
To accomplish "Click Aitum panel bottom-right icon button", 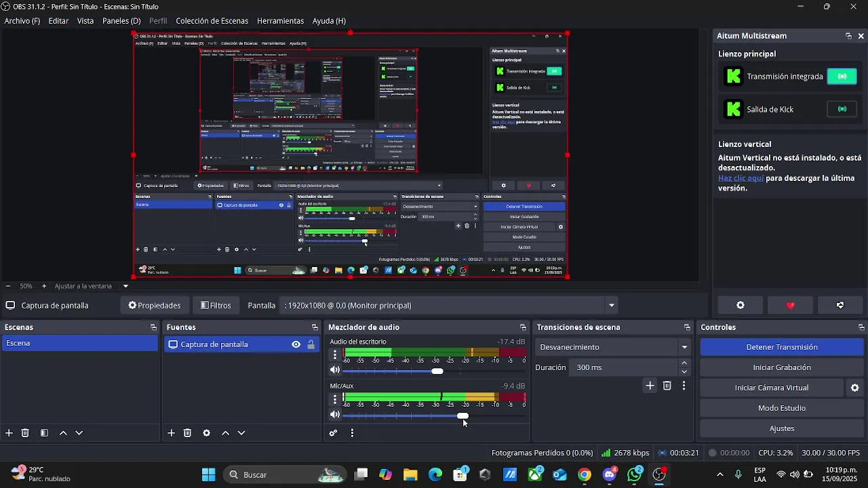I will (840, 306).
